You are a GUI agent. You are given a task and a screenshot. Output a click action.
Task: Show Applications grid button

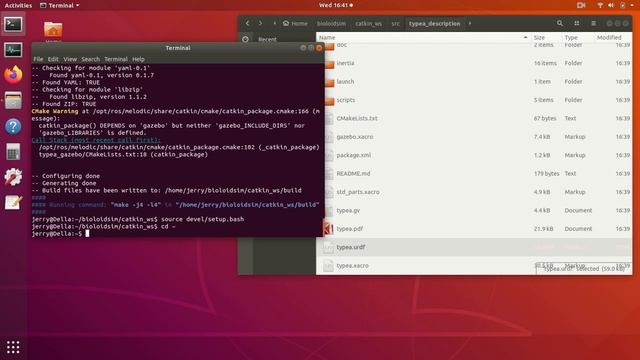click(13, 347)
